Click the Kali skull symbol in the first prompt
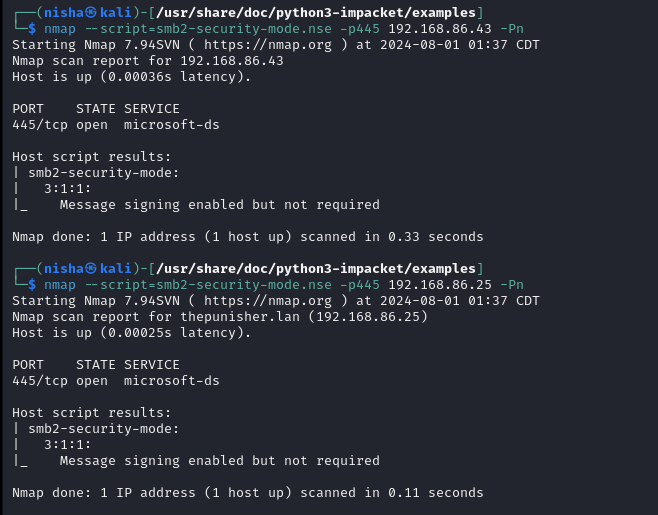The width and height of the screenshot is (658, 515). 90,13
